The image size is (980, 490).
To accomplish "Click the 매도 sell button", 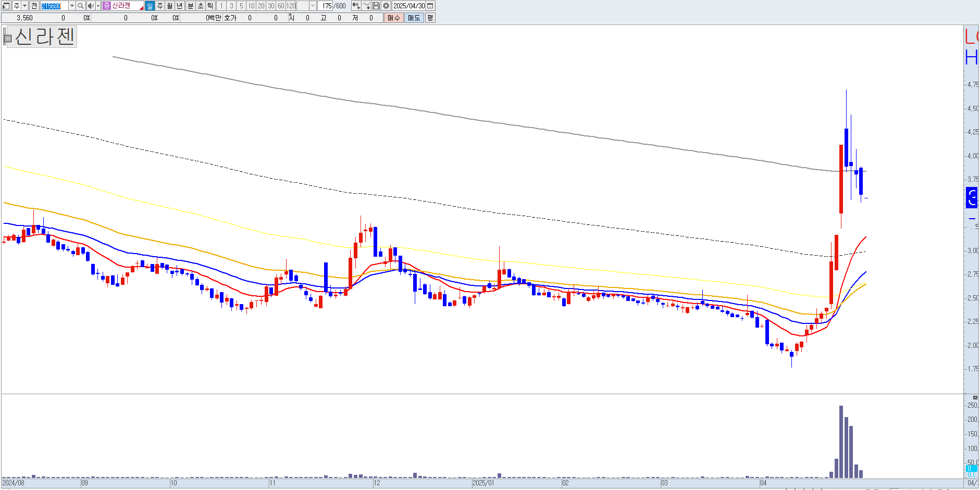I will point(414,18).
